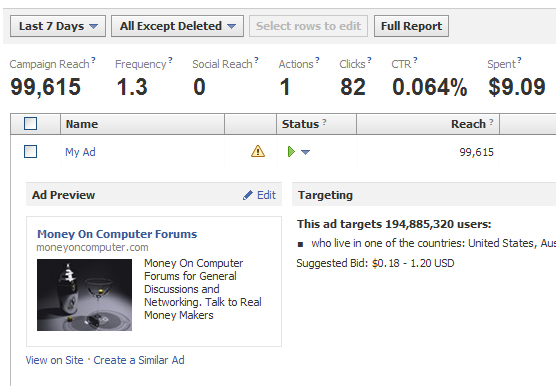Click the help mark next to CTR

click(x=415, y=60)
